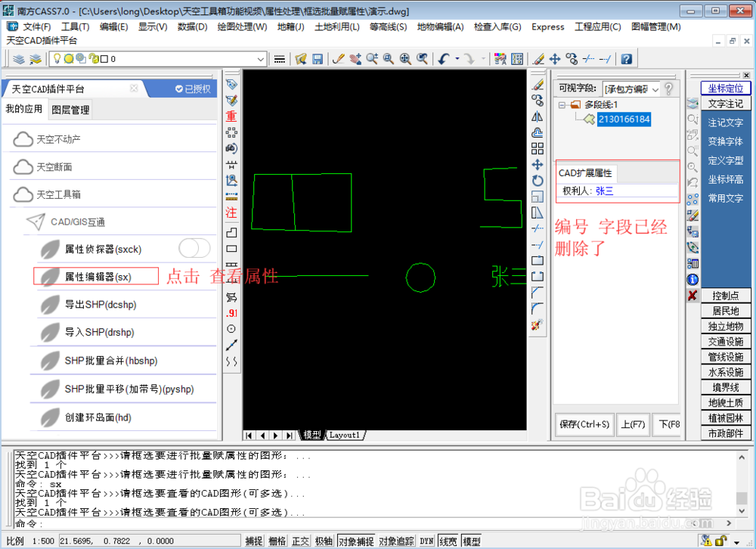Viewport: 756px width, 549px height.
Task: Open the 文件(F) menu
Action: coord(36,27)
